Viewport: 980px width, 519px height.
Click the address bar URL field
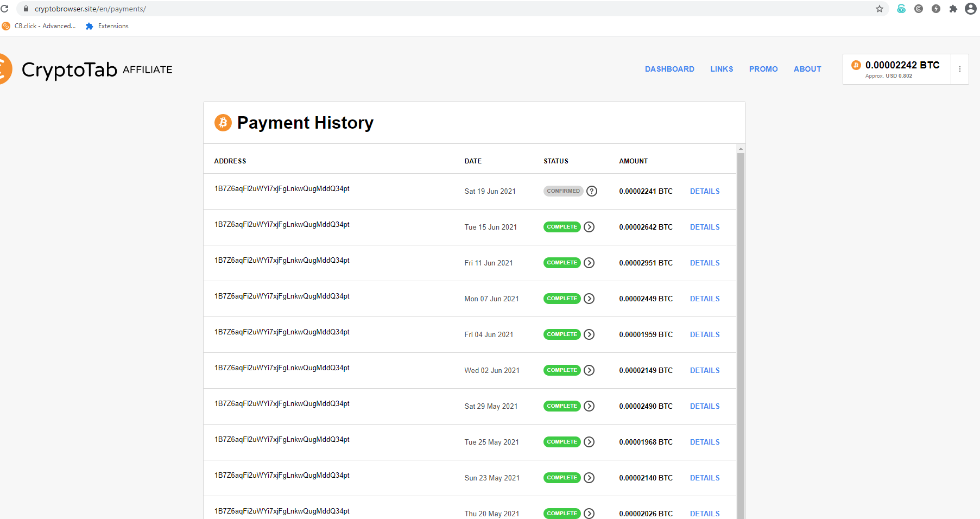click(x=454, y=9)
